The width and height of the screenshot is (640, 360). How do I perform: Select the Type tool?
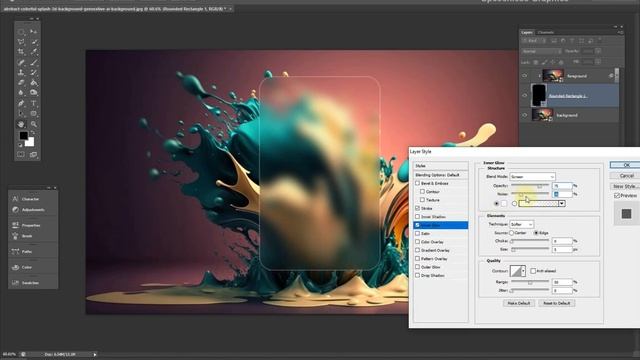[34, 104]
